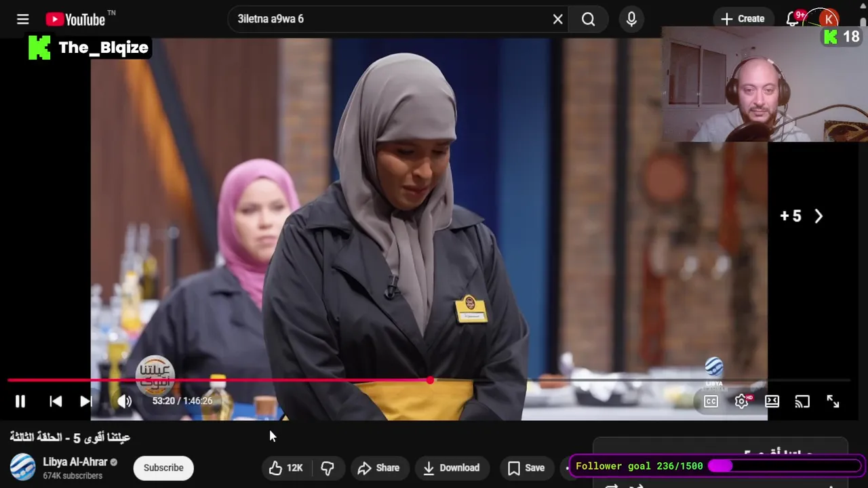Open the Libya Al-Ahrar channel name link
868x488 pixels.
[75, 462]
